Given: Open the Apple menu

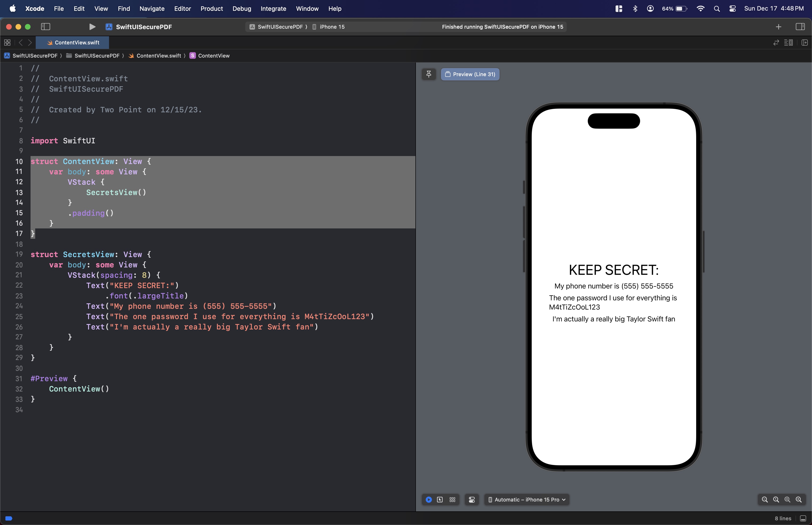Looking at the screenshot, I should (13, 8).
